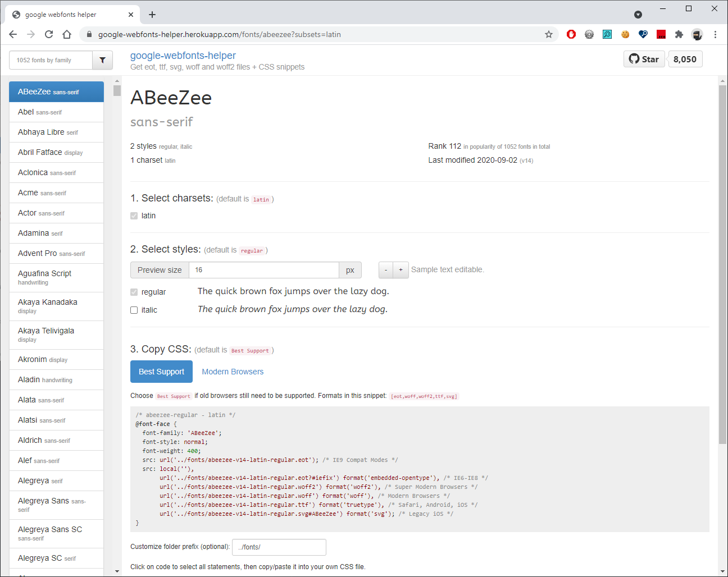728x577 pixels.
Task: Decrease preview size with minus button
Action: (386, 270)
